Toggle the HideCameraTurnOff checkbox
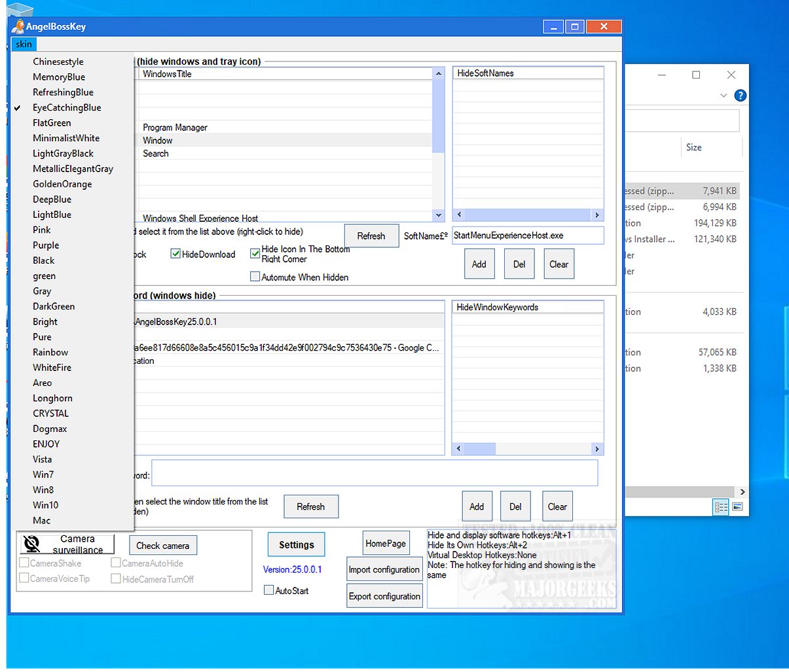Screen dimensions: 789x672 point(116,578)
